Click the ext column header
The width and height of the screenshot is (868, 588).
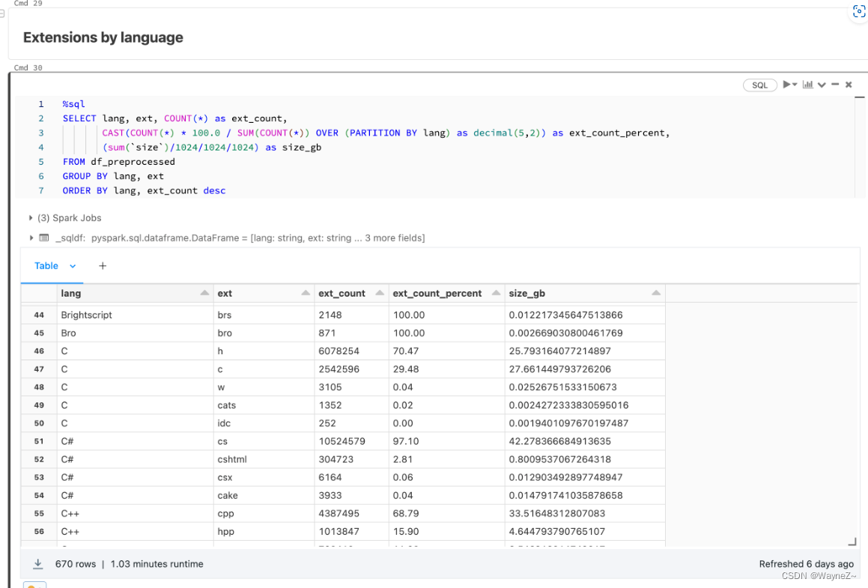pos(264,294)
